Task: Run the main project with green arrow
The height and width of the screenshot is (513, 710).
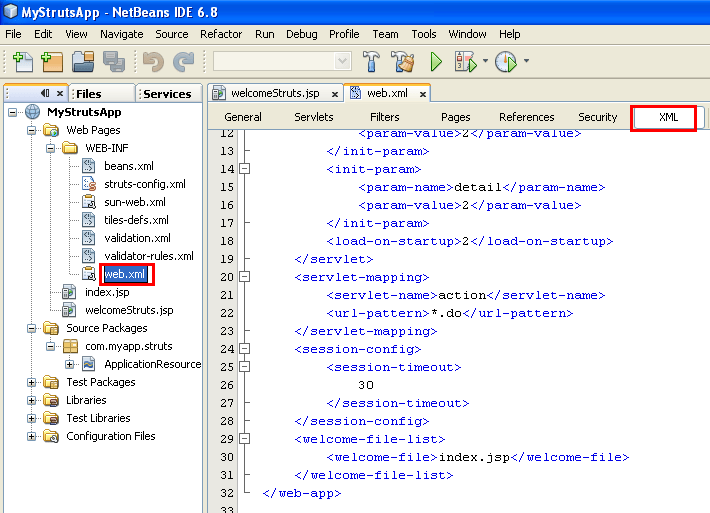Action: click(x=436, y=62)
